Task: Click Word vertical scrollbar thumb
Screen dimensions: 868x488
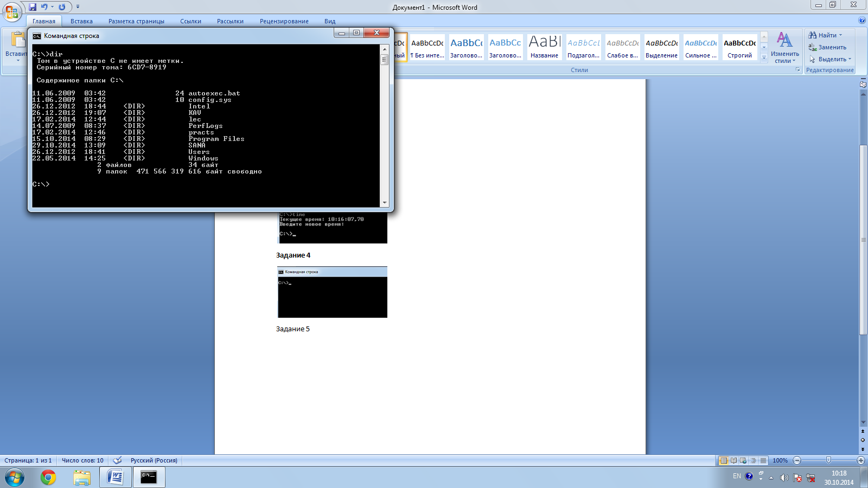Action: 863,239
